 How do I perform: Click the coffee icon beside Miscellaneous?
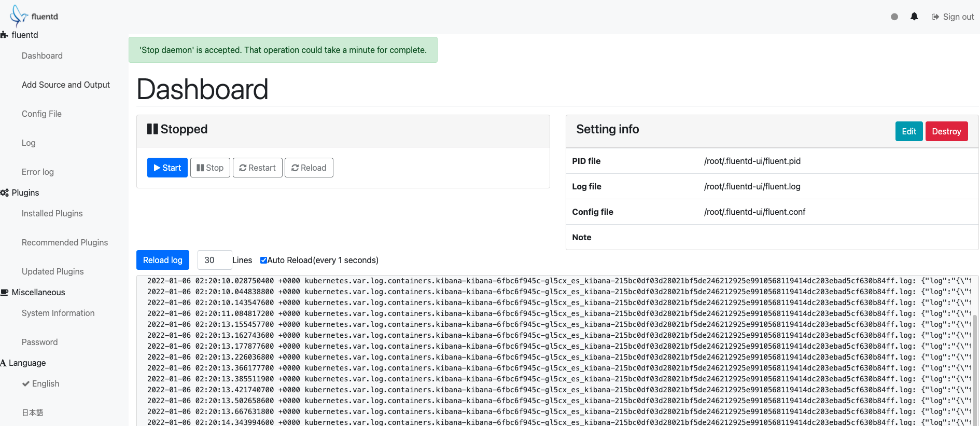point(4,292)
